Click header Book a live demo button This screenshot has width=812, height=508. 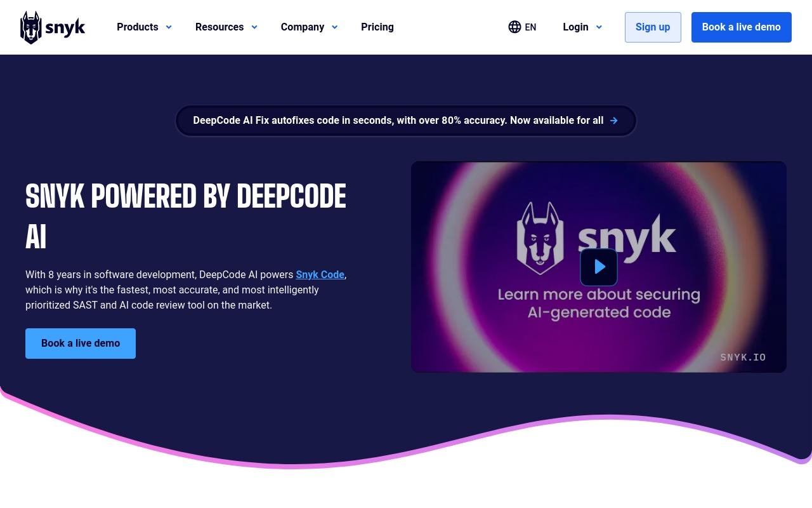coord(742,27)
